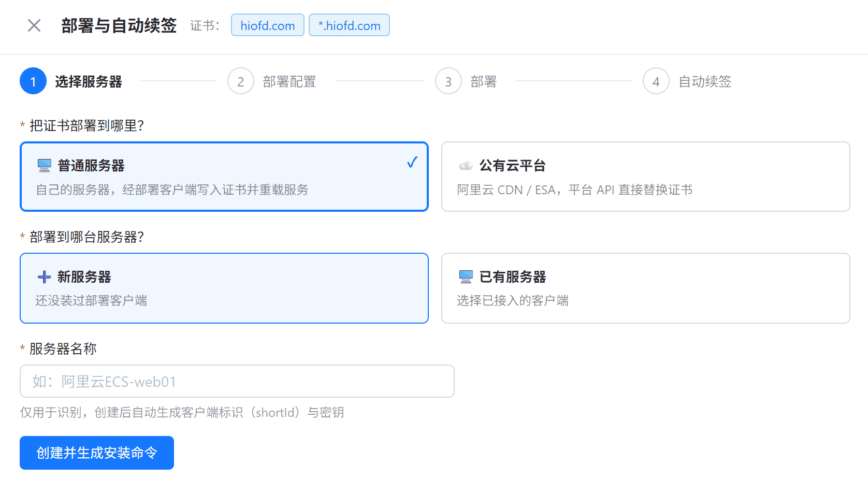Click the monitor icon beside 已有服务器
The width and height of the screenshot is (868, 494).
466,277
